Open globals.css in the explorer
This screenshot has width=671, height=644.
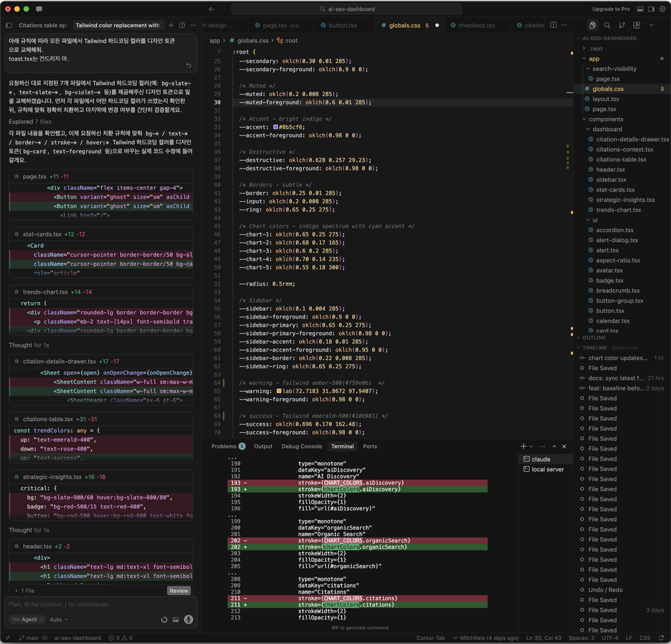608,89
